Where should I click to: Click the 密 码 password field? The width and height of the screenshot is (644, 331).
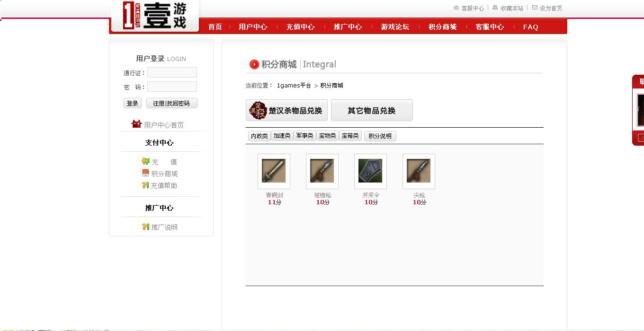[x=172, y=87]
